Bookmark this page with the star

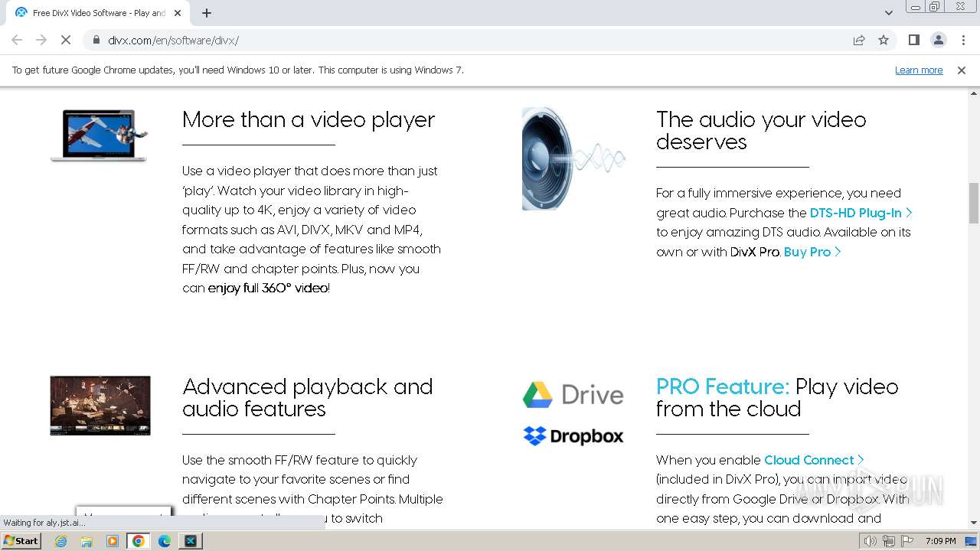click(x=884, y=40)
